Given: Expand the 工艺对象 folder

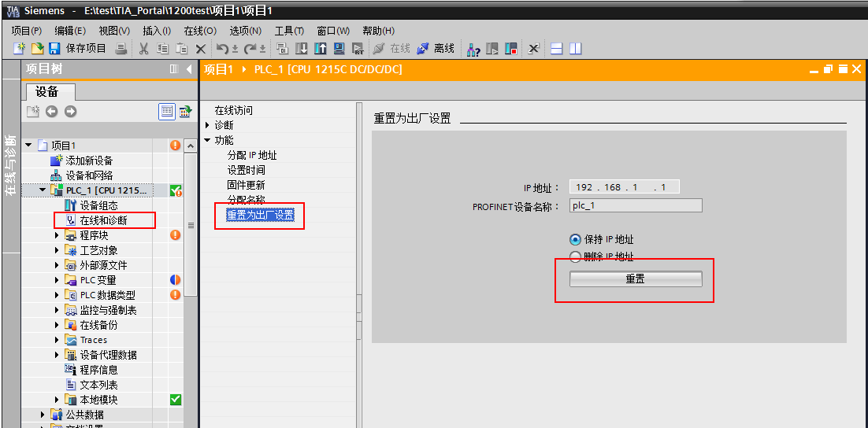Looking at the screenshot, I should click(x=57, y=250).
